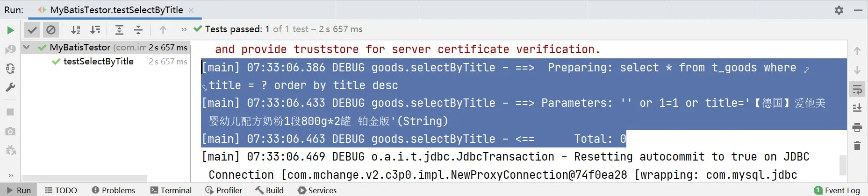This screenshot has width=868, height=196.
Task: Open the Event Log
Action: (837, 190)
